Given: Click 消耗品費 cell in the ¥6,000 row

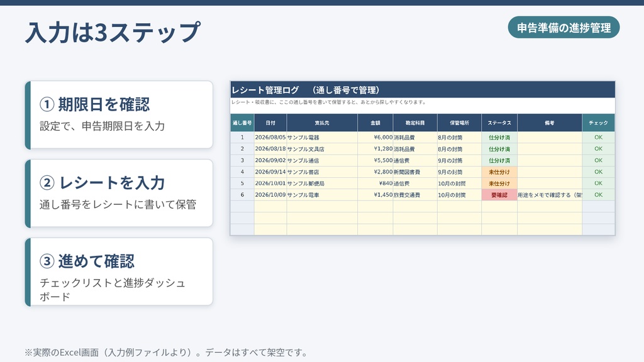Looking at the screenshot, I should coord(415,138).
